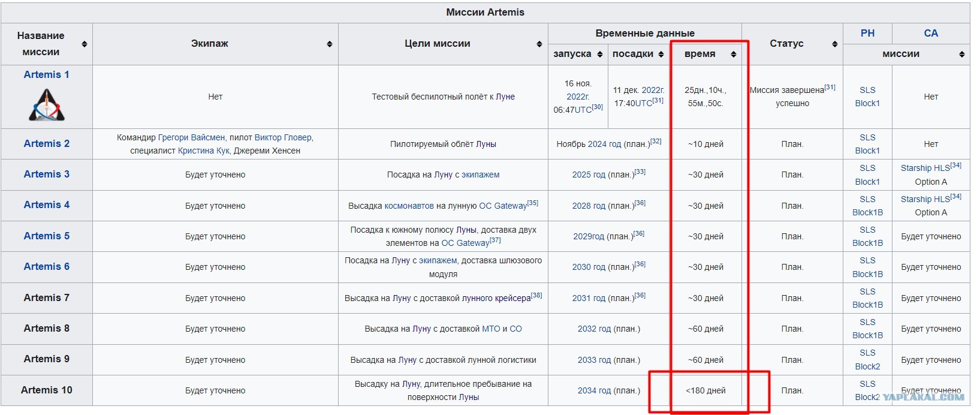Open the Artemis 1 link
980x415 pixels.
47,74
